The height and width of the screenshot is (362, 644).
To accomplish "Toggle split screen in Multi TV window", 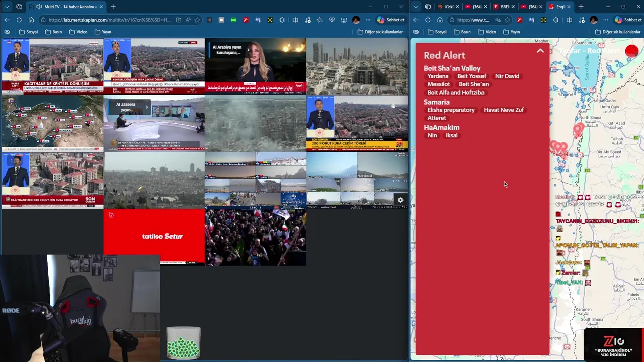I will tap(295, 20).
